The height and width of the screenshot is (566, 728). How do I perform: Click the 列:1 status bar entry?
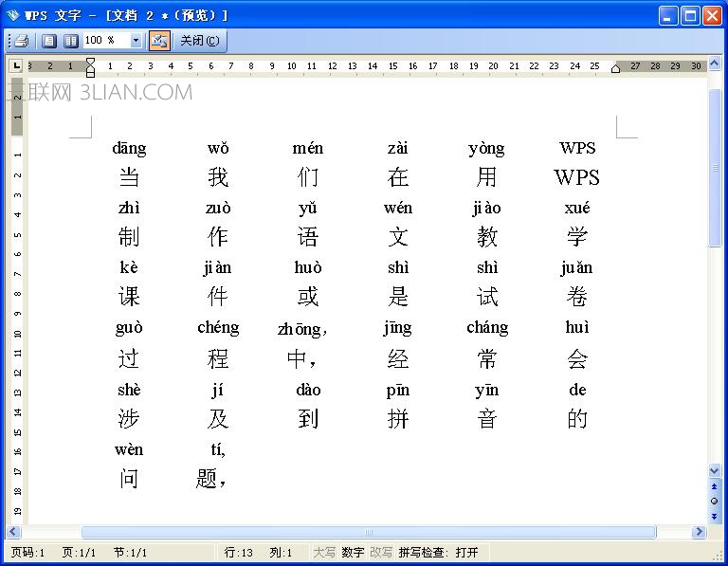(281, 553)
